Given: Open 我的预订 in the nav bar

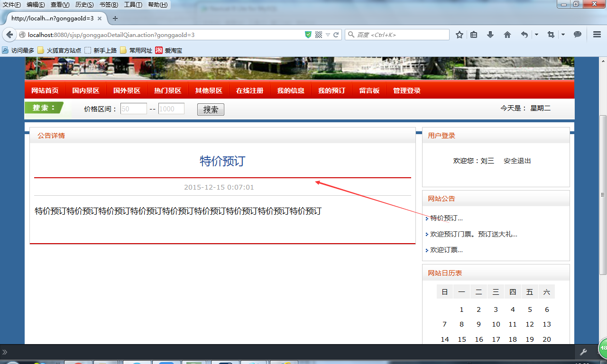Looking at the screenshot, I should click(331, 91).
